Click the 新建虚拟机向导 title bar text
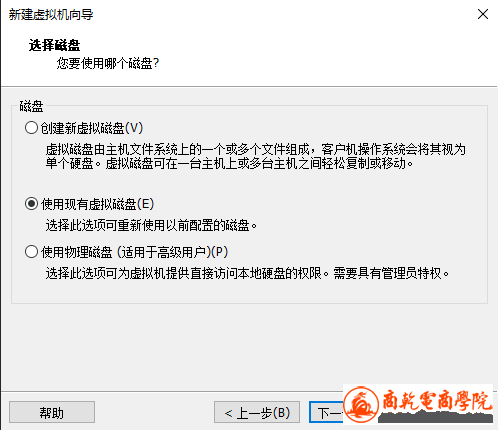The height and width of the screenshot is (430, 498). [51, 15]
